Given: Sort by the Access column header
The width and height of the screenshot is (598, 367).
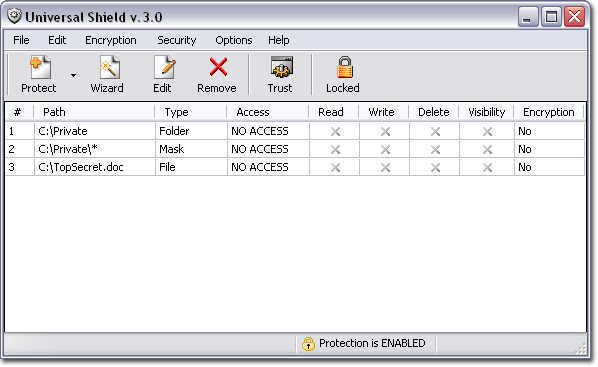Looking at the screenshot, I should [268, 112].
